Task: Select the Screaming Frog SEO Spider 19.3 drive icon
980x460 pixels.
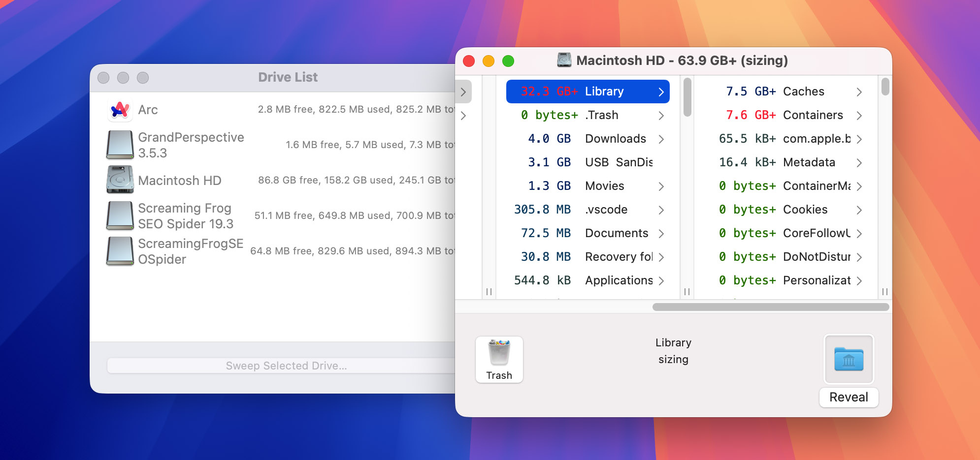Action: click(120, 215)
